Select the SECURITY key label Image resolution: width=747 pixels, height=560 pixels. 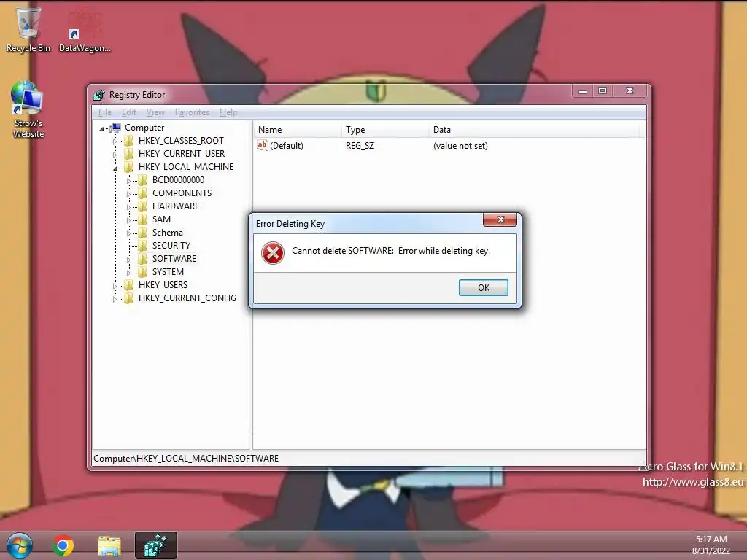tap(171, 245)
